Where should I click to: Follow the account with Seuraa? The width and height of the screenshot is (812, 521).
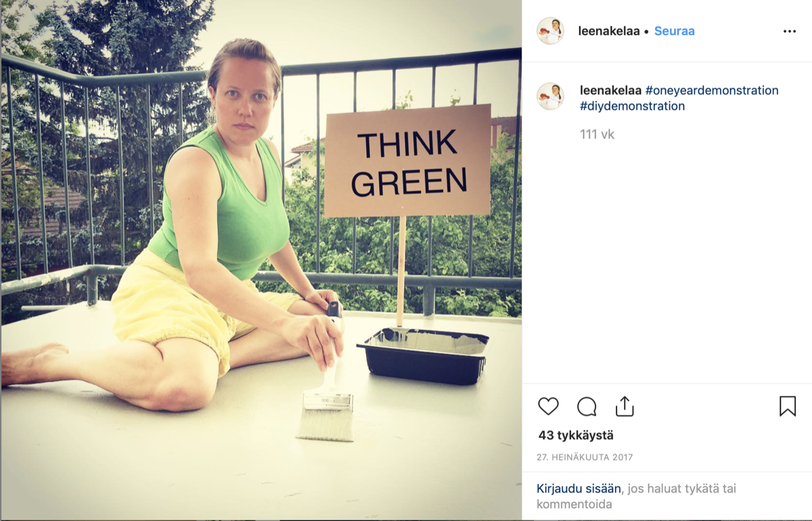coord(674,31)
